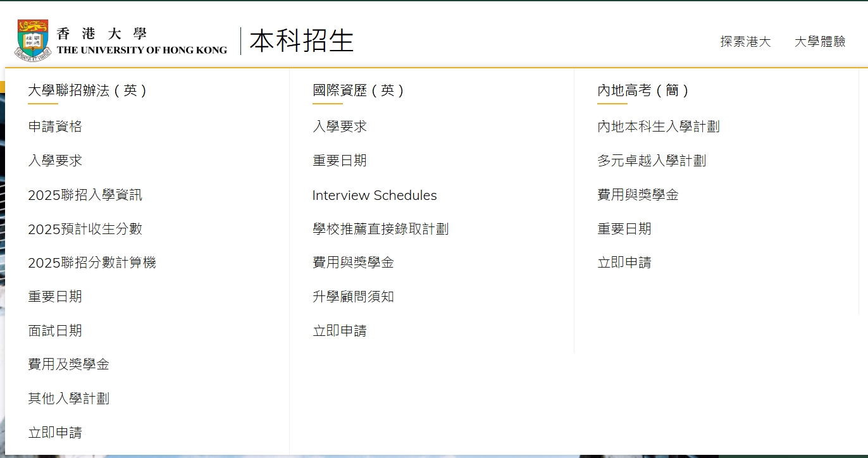
Task: View 學校推薦直接錄取計劃 page
Action: (x=381, y=228)
